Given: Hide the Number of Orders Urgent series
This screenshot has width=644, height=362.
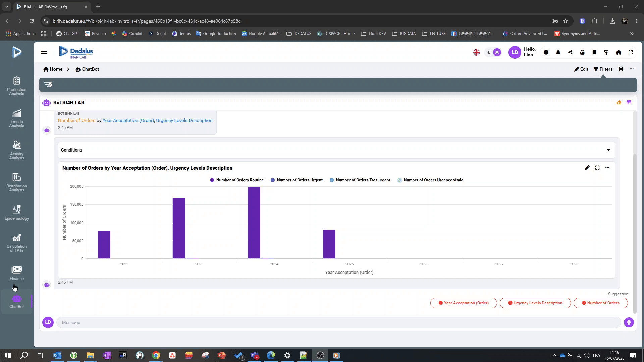Looking at the screenshot, I should coord(297,180).
